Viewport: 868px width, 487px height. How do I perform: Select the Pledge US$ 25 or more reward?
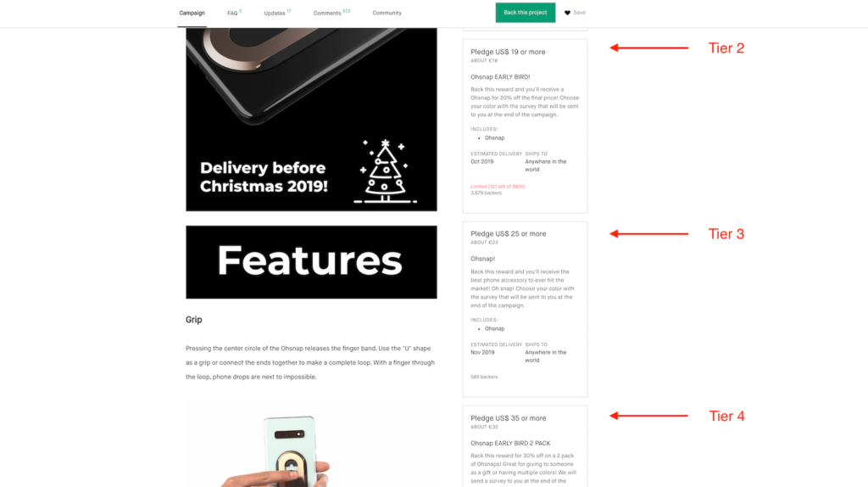click(x=525, y=309)
